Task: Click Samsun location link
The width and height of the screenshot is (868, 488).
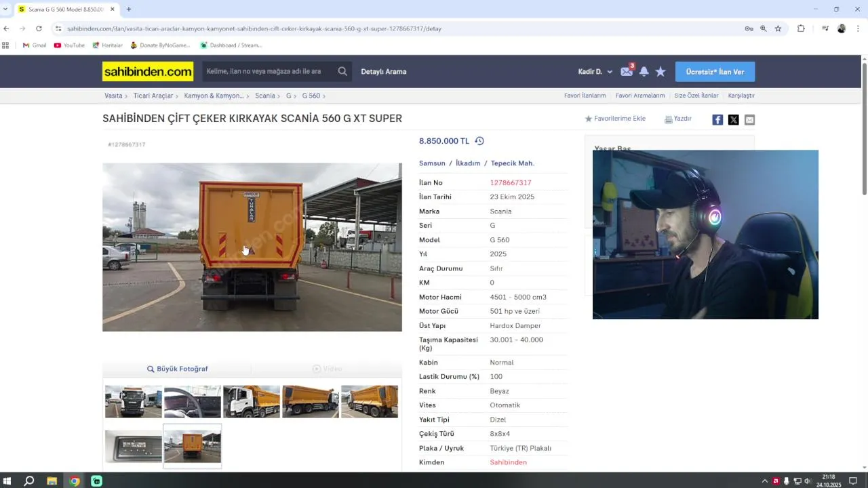Action: click(x=432, y=163)
